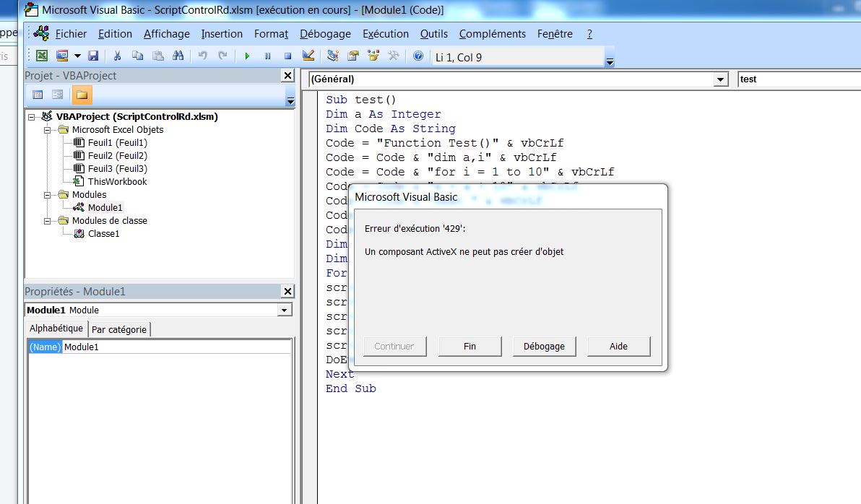The width and height of the screenshot is (861, 504).
Task: Open the Débogage menu in the menu bar
Action: click(x=325, y=34)
